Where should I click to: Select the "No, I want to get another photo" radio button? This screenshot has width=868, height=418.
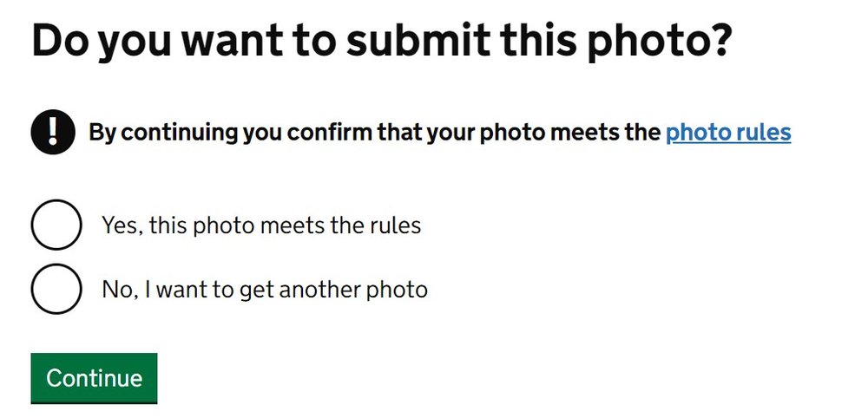[x=57, y=289]
